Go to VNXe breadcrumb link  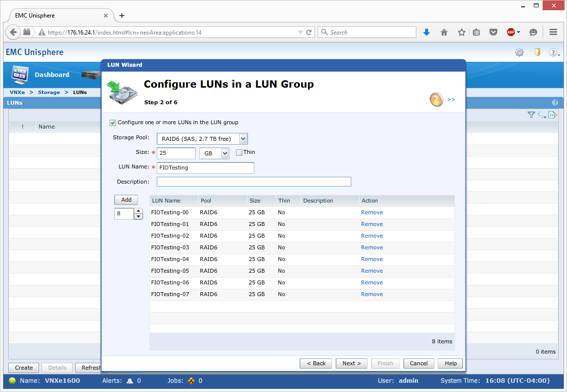coord(18,93)
